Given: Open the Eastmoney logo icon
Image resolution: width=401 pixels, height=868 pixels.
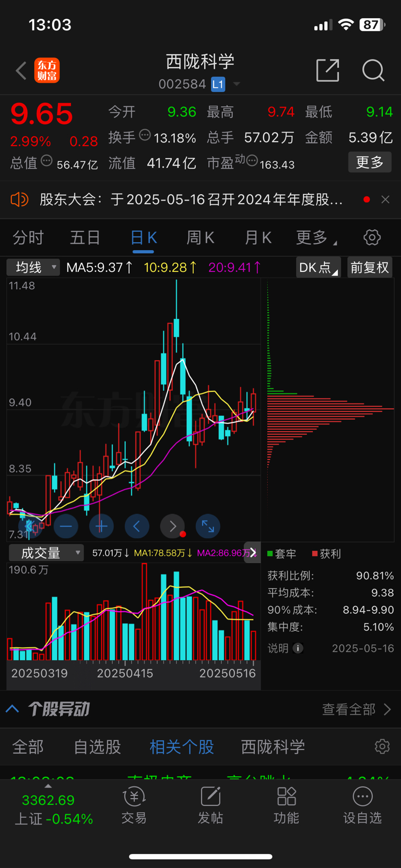Looking at the screenshot, I should [47, 70].
